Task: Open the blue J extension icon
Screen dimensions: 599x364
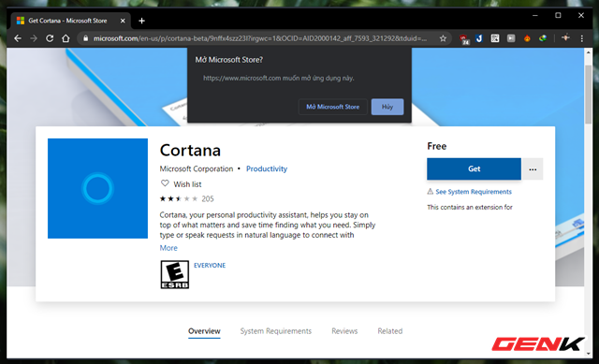Action: pos(479,38)
